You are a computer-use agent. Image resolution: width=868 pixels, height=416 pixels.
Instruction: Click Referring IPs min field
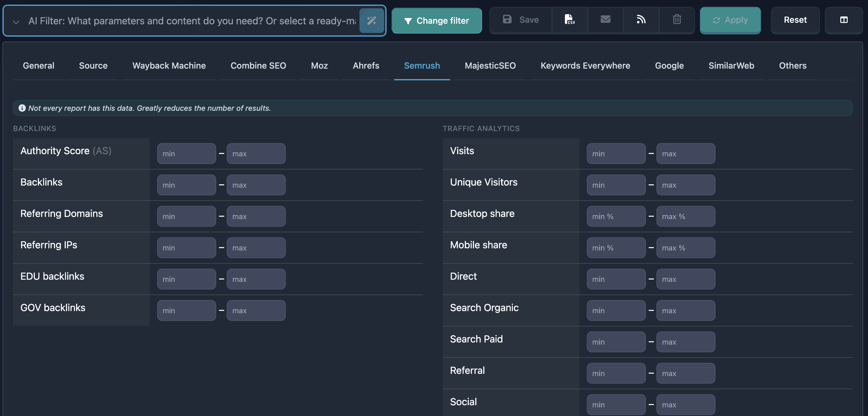coord(186,247)
